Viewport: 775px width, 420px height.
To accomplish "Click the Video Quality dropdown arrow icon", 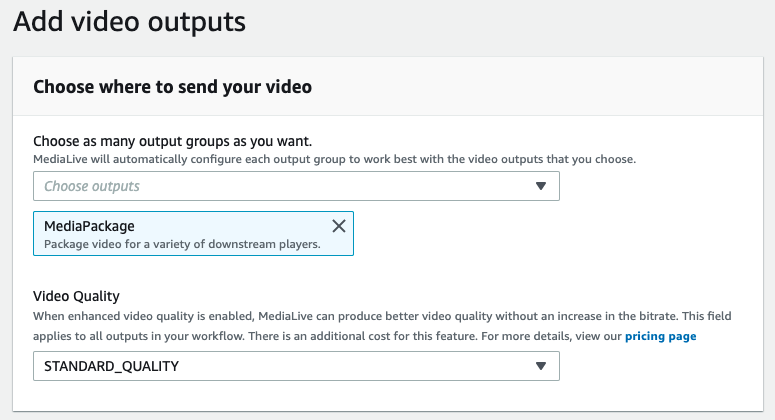I will (x=541, y=366).
